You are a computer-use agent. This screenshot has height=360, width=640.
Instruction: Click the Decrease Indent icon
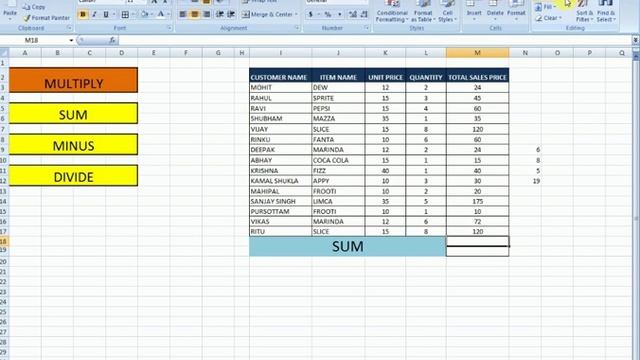pyautogui.click(x=220, y=14)
